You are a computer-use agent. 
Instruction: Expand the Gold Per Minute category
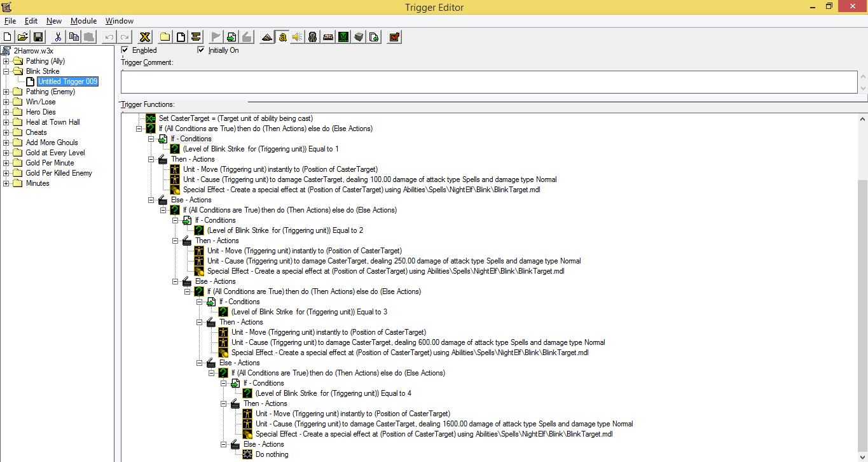point(6,163)
